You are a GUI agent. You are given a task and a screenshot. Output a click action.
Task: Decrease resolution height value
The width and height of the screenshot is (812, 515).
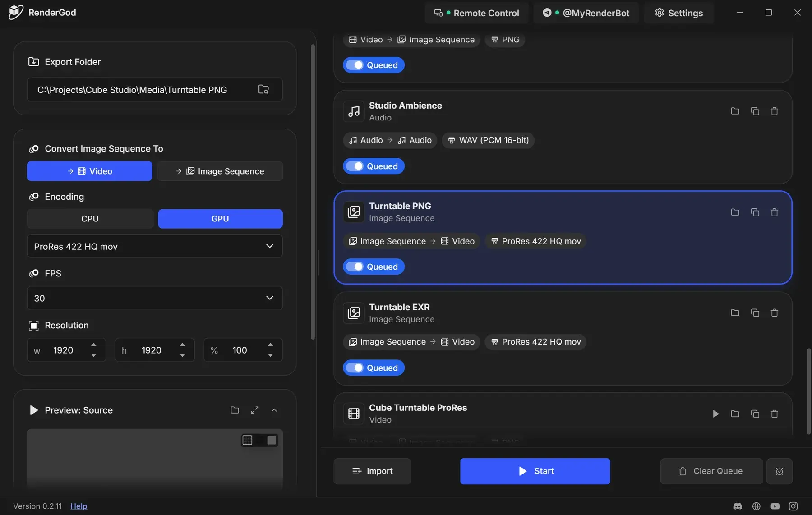coord(182,355)
